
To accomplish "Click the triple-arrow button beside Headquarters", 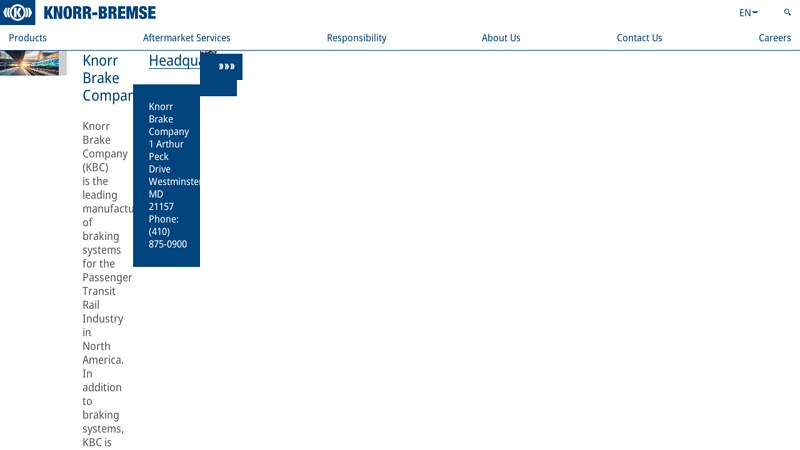I will [226, 66].
